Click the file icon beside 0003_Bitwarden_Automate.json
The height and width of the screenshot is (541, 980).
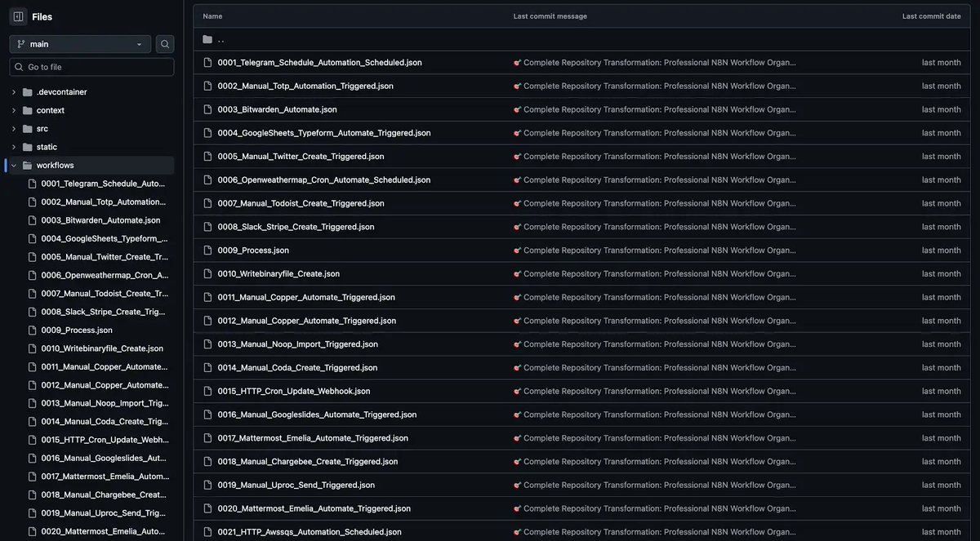[207, 109]
